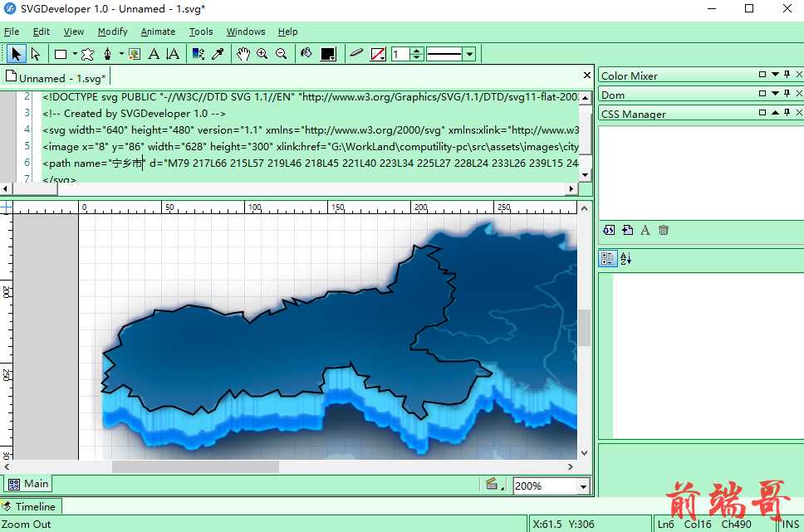804x532 pixels.
Task: Open the Animate menu
Action: (x=158, y=32)
